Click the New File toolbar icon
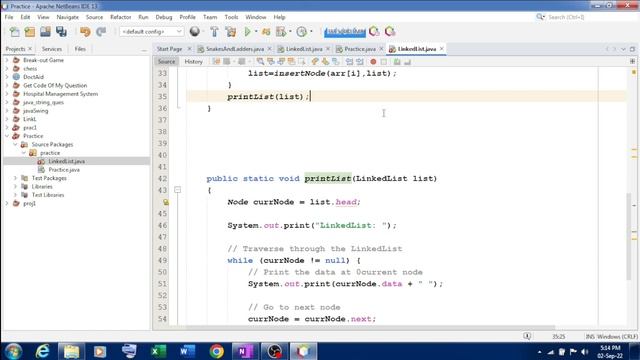The width and height of the screenshot is (640, 360). click(14, 31)
